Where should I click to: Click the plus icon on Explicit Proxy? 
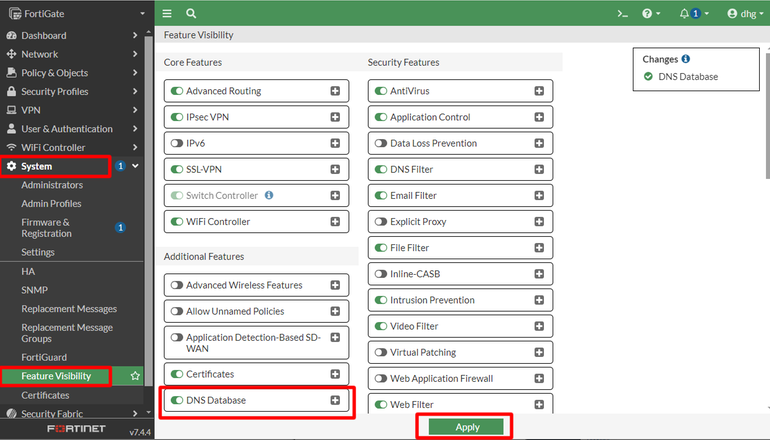[x=539, y=221]
